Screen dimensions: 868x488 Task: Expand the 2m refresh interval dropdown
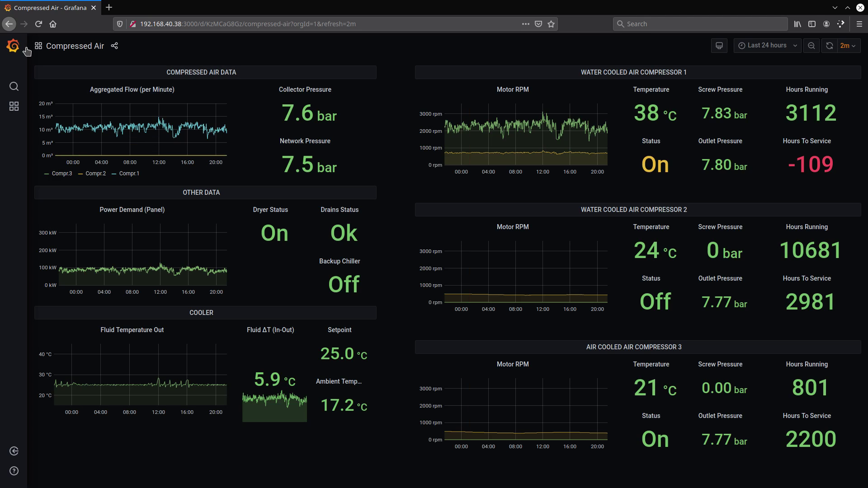[x=848, y=46]
